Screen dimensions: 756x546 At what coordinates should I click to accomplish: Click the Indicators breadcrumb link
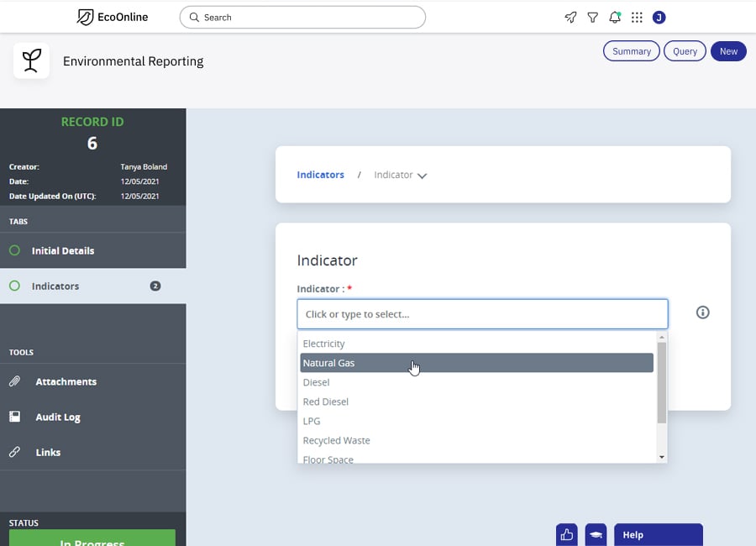click(320, 175)
